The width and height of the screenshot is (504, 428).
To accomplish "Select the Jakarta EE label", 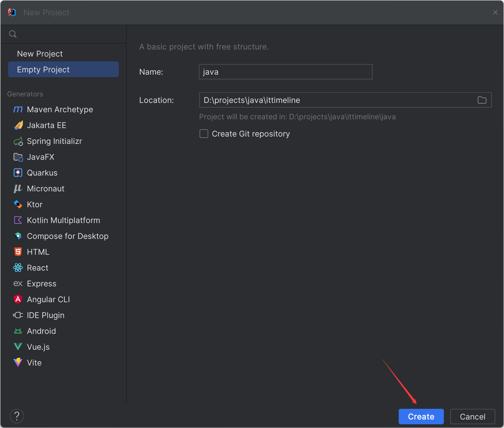I will tap(47, 125).
